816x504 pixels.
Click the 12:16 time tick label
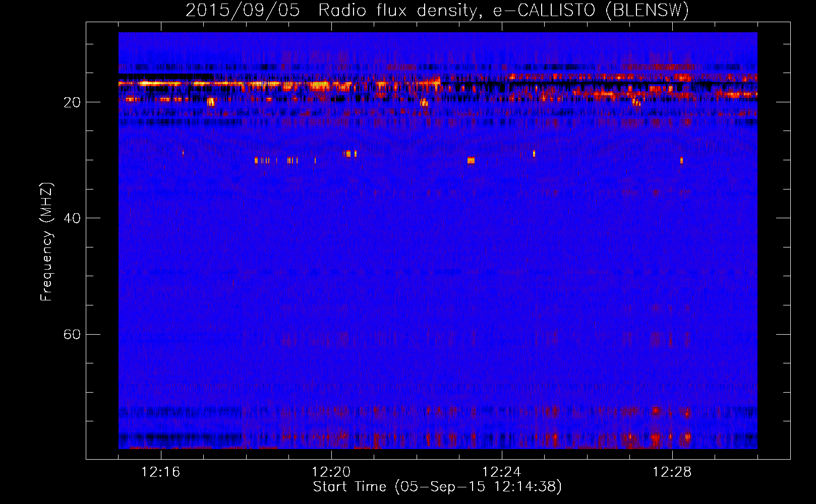coord(161,472)
